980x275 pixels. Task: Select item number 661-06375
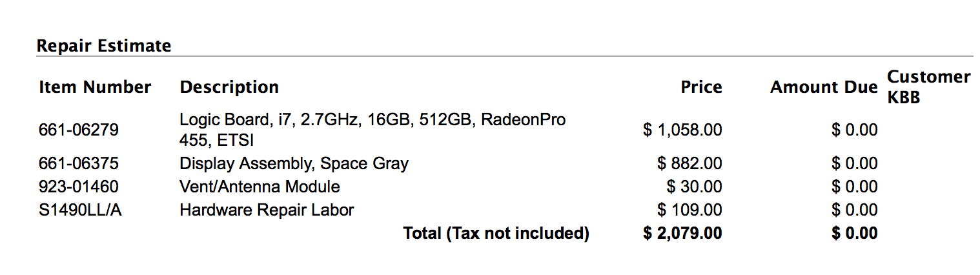pos(79,164)
